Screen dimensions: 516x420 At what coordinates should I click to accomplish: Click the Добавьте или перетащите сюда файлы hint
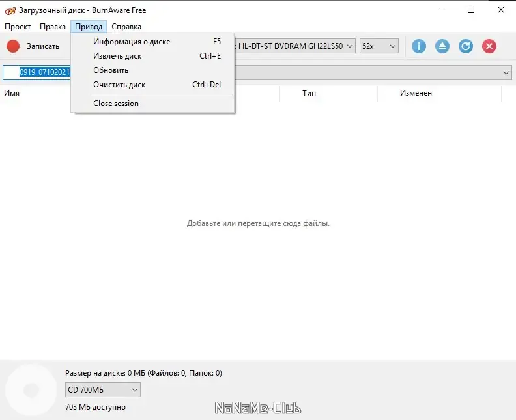[258, 223]
